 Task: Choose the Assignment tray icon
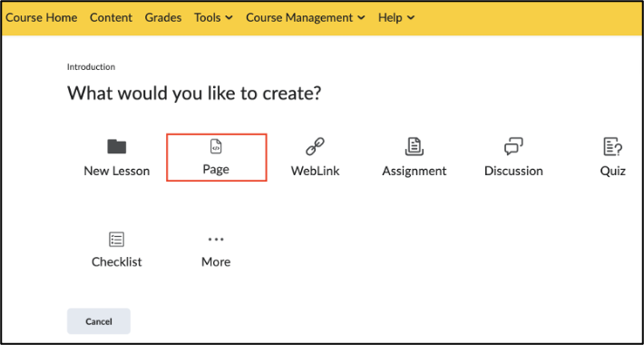point(414,147)
